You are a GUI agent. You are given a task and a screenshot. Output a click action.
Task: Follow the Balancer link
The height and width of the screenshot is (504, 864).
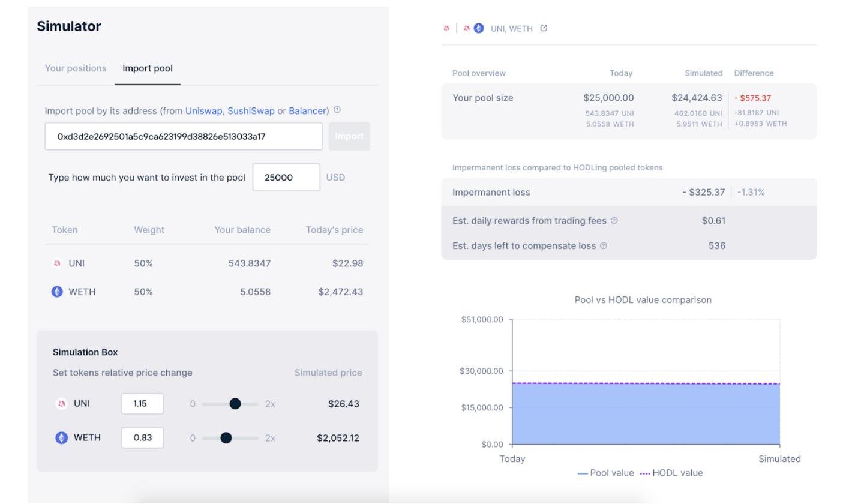(307, 111)
